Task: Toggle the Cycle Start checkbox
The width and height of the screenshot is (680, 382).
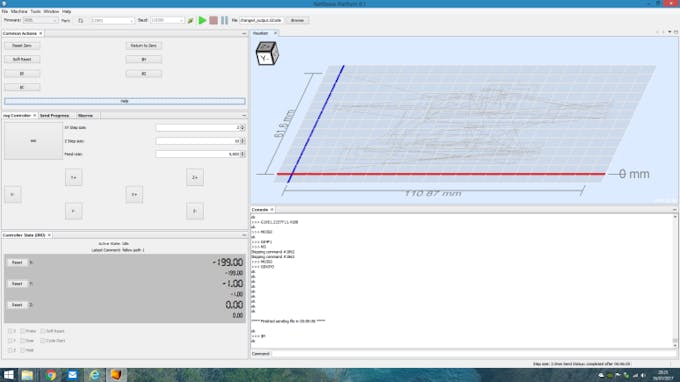Action: pos(43,341)
